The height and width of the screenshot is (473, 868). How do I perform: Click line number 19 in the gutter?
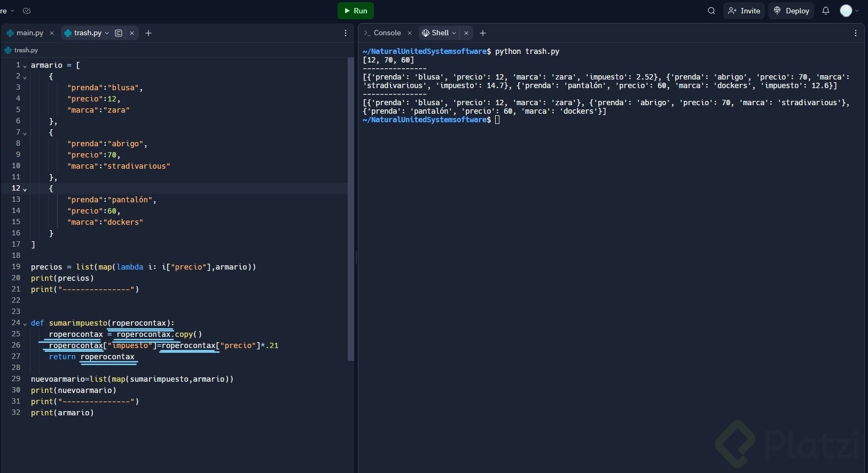[16, 267]
